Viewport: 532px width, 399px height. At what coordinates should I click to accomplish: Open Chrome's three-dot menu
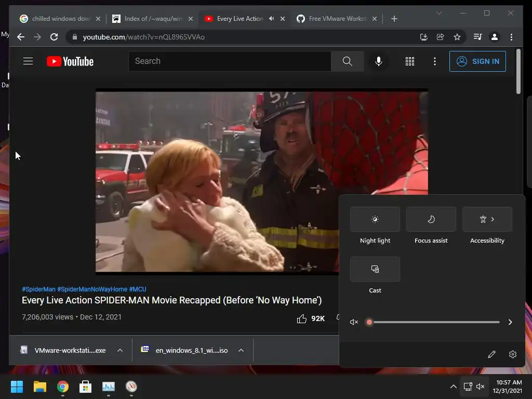(511, 37)
